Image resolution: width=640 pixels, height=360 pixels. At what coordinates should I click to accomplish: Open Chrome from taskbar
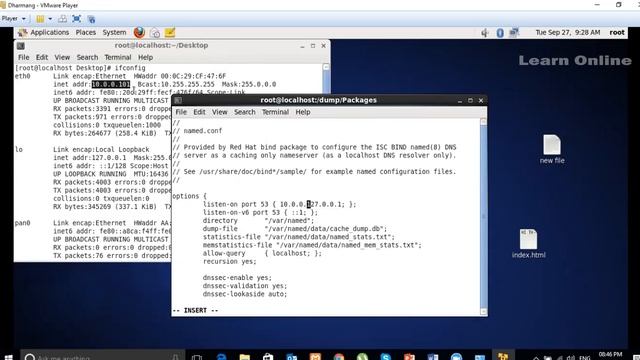339,358
